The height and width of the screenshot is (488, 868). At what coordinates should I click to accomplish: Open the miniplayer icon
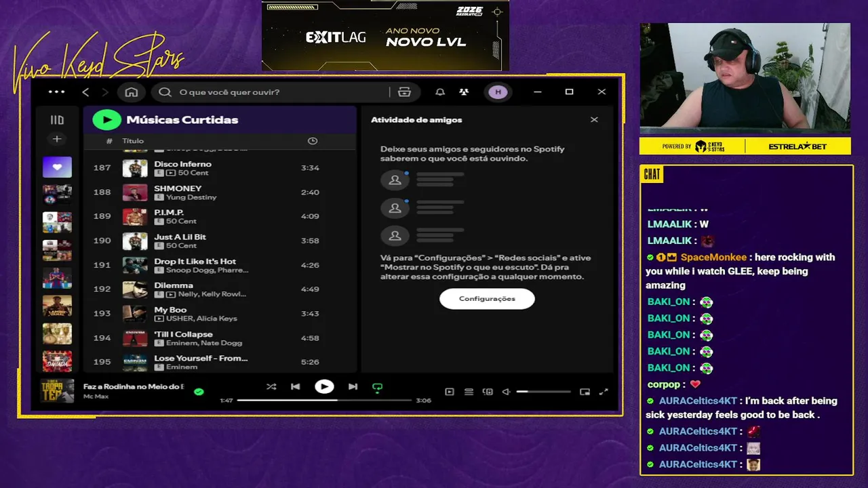[x=585, y=392]
